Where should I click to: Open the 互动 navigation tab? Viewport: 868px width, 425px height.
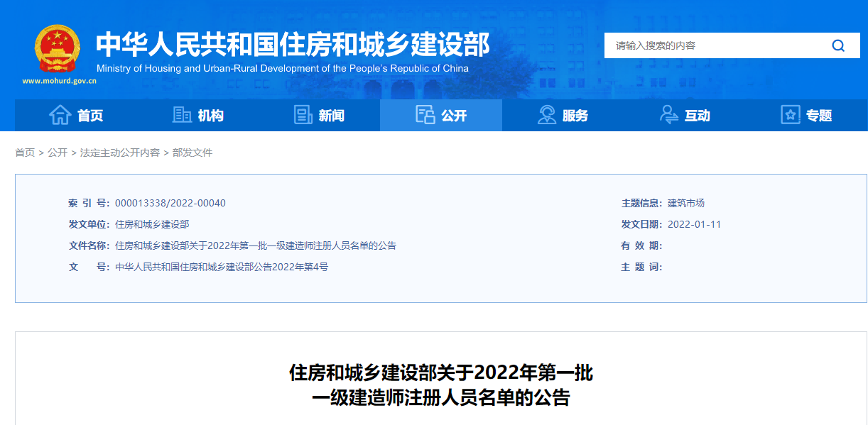point(685,115)
